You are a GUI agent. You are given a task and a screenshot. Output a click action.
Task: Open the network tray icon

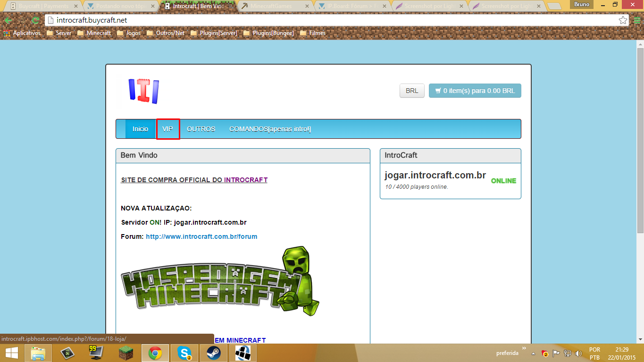(x=568, y=353)
